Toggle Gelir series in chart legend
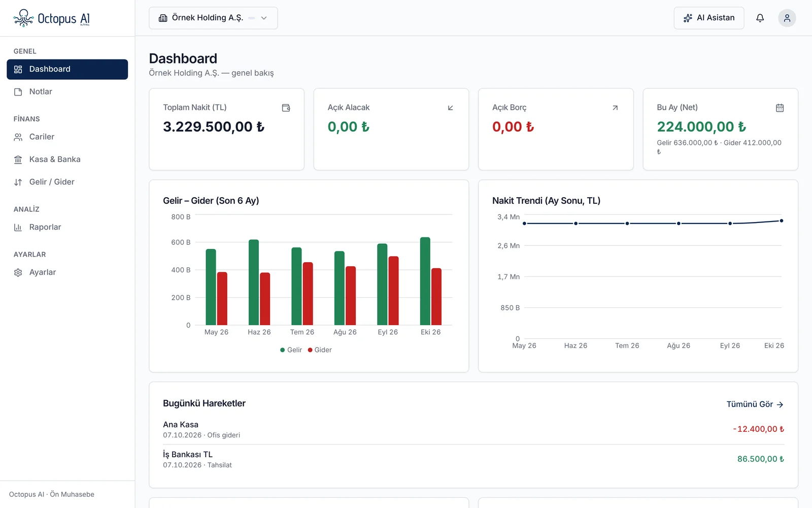This screenshot has height=508, width=812. 291,350
